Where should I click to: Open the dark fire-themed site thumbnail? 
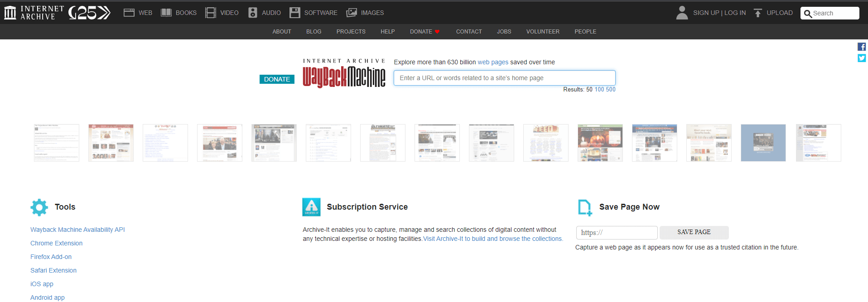pos(600,143)
